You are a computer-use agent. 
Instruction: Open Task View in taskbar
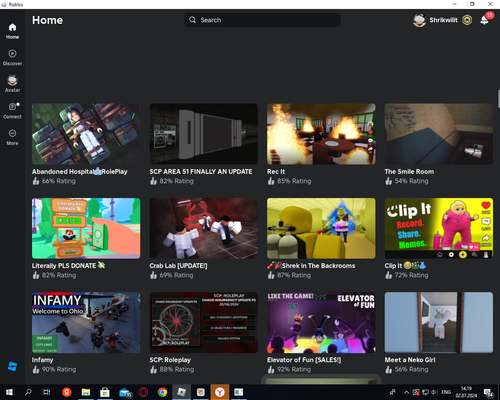click(x=47, y=392)
